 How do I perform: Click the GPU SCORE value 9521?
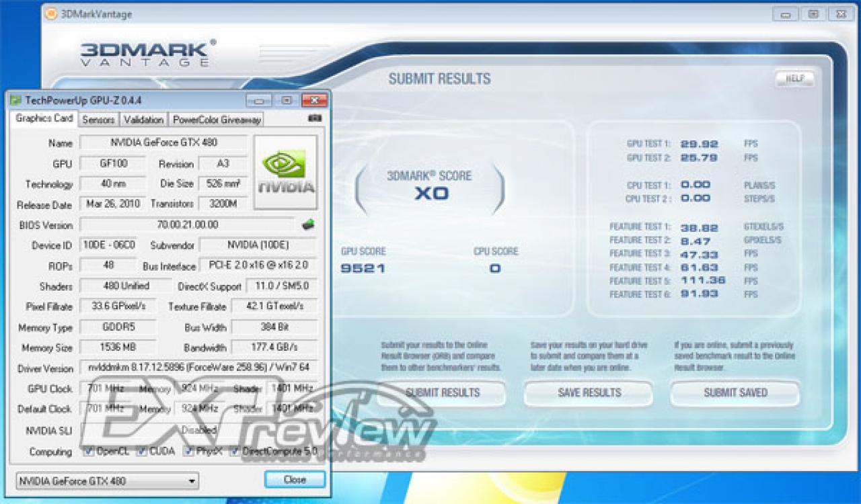point(363,269)
